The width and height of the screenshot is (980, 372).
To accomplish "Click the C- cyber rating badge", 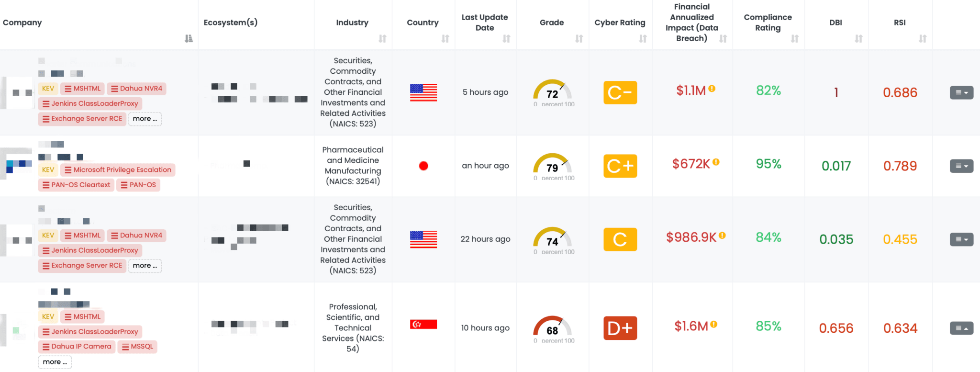I will [x=620, y=92].
